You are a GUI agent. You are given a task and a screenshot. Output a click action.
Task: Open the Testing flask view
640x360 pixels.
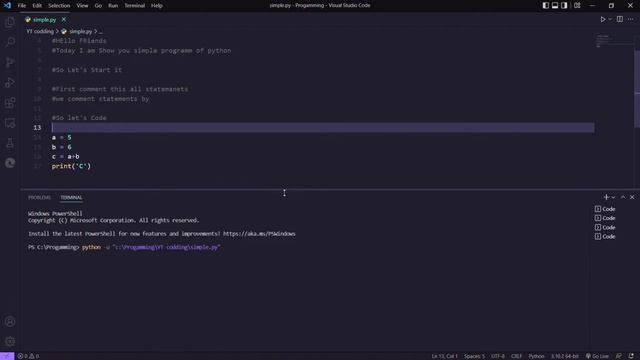pos(10,143)
